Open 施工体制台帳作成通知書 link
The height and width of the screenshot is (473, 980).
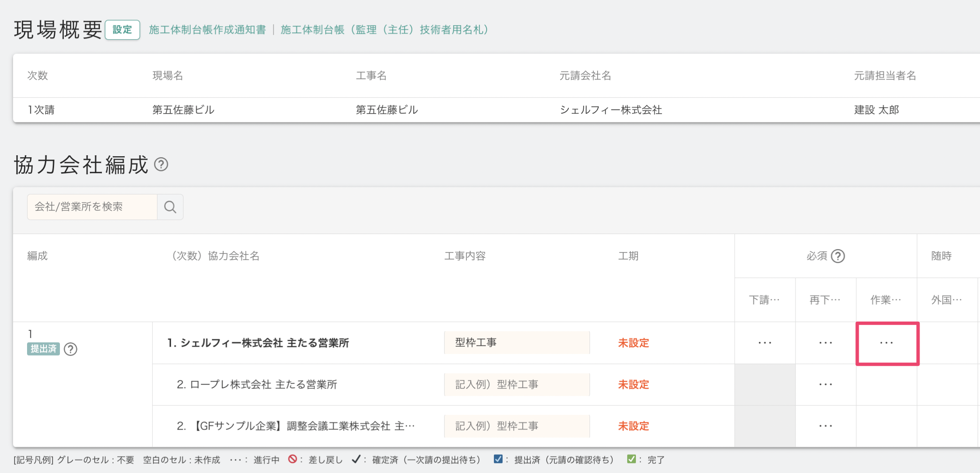pyautogui.click(x=207, y=30)
